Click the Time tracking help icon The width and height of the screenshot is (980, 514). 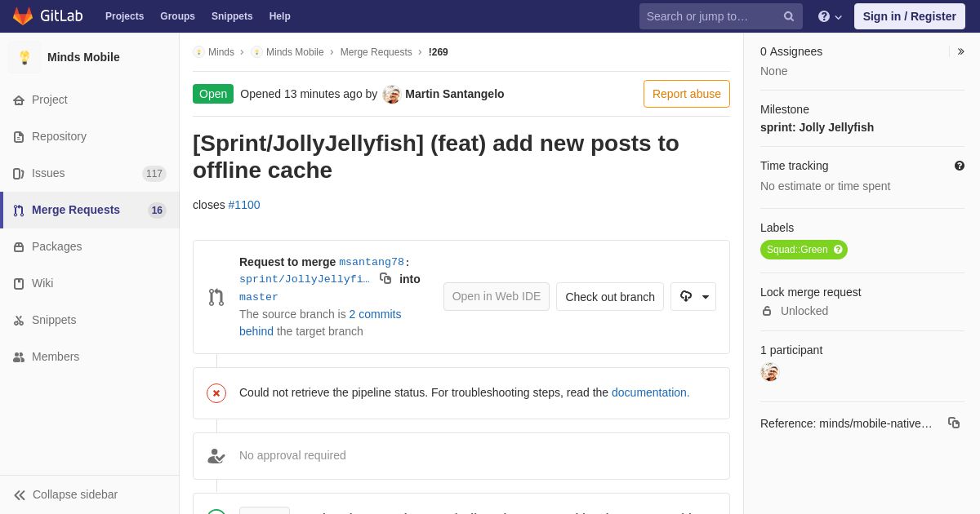(x=960, y=166)
